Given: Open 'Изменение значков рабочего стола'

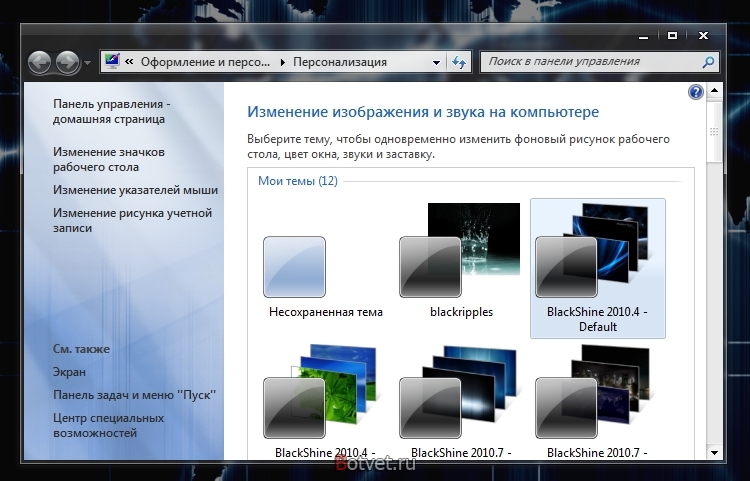Looking at the screenshot, I should tap(109, 159).
